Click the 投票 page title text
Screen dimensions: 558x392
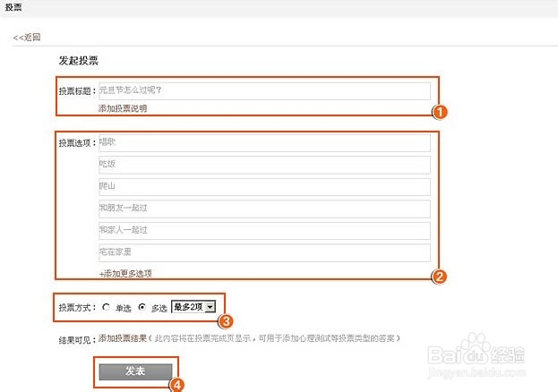pos(13,7)
